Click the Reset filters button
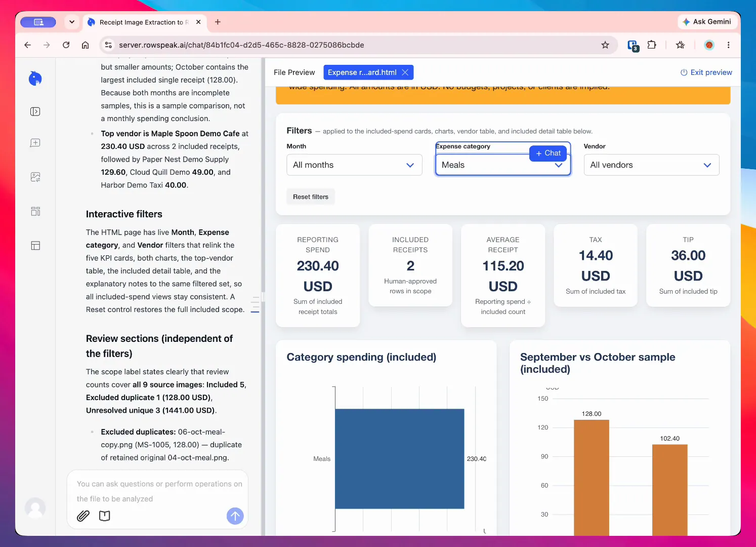The width and height of the screenshot is (756, 547). point(311,197)
